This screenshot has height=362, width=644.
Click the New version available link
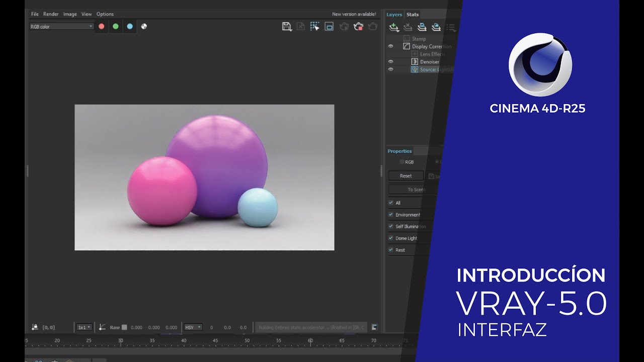[x=354, y=14]
